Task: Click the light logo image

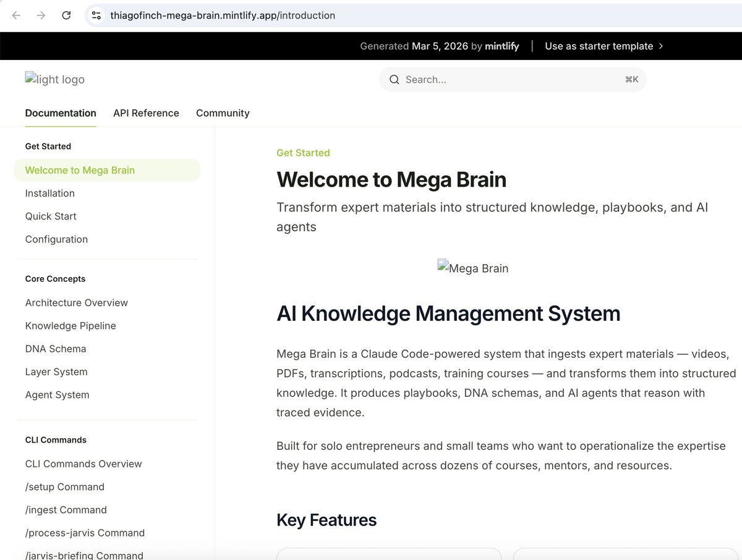Action: [54, 79]
